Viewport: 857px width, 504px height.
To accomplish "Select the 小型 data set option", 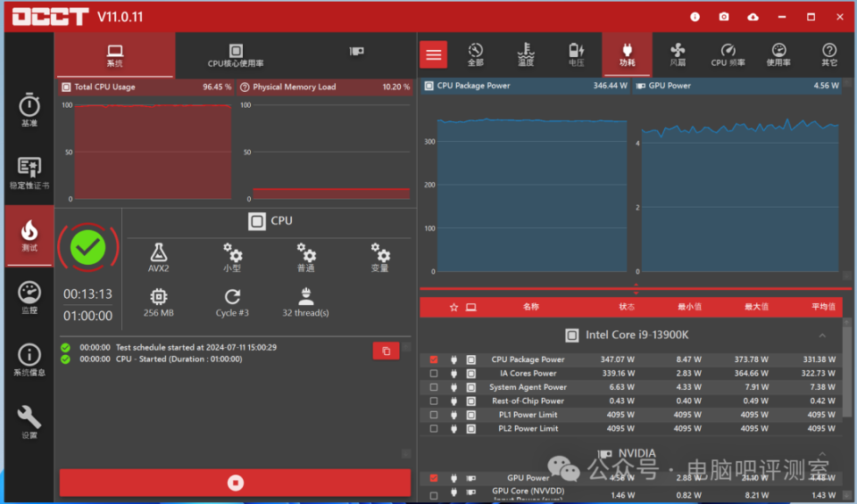I will 232,258.
